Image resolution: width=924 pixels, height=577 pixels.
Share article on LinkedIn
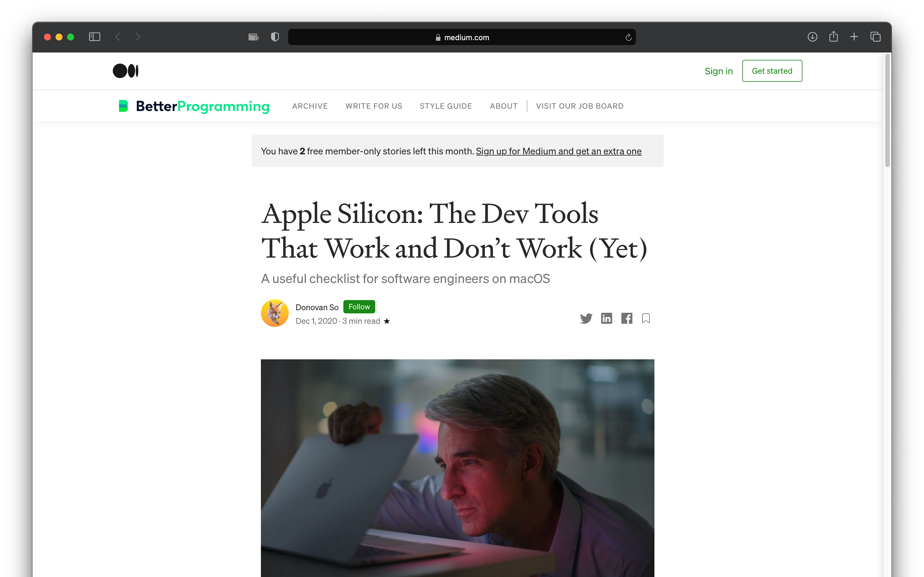(606, 318)
